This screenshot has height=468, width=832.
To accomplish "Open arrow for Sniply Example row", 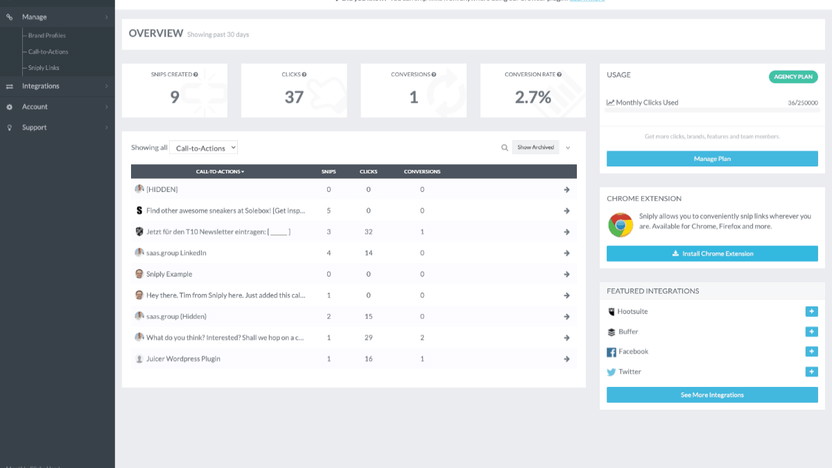I will [x=567, y=274].
